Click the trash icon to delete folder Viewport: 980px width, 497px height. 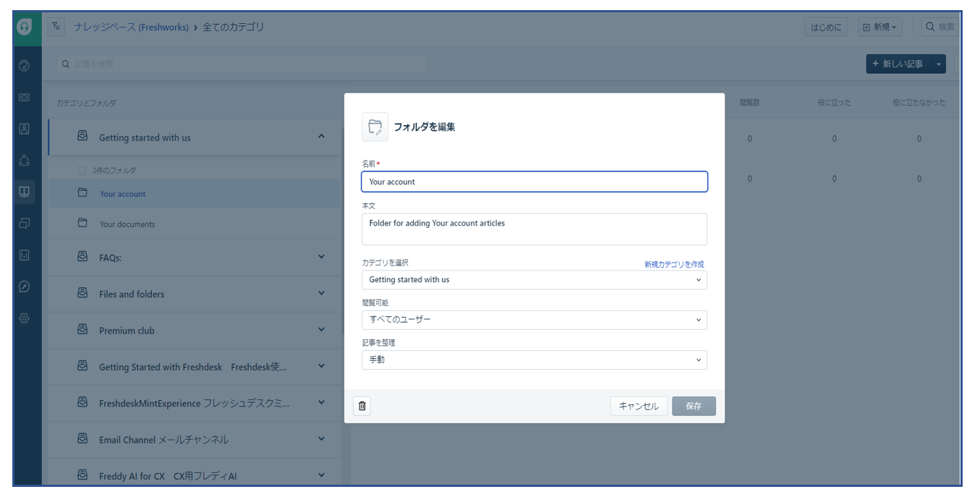click(362, 406)
